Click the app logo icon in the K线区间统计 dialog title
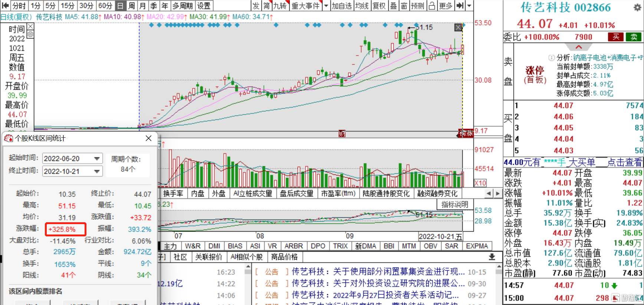The height and width of the screenshot is (305, 644). (9, 138)
